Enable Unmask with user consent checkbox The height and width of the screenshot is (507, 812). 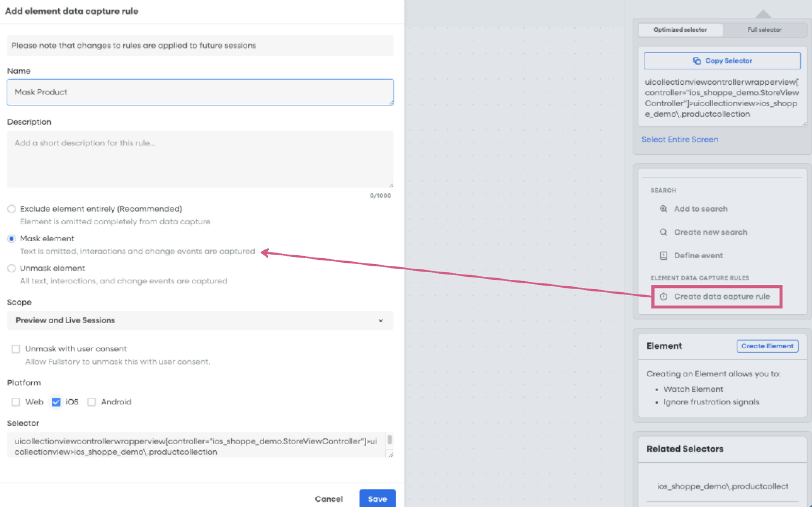(x=16, y=349)
